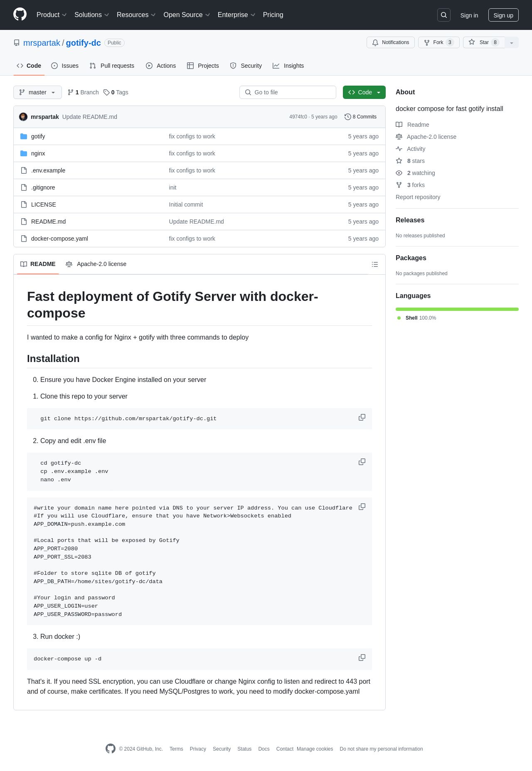Open the docker-compose.yaml file
The width and height of the screenshot is (532, 771).
coord(59,239)
